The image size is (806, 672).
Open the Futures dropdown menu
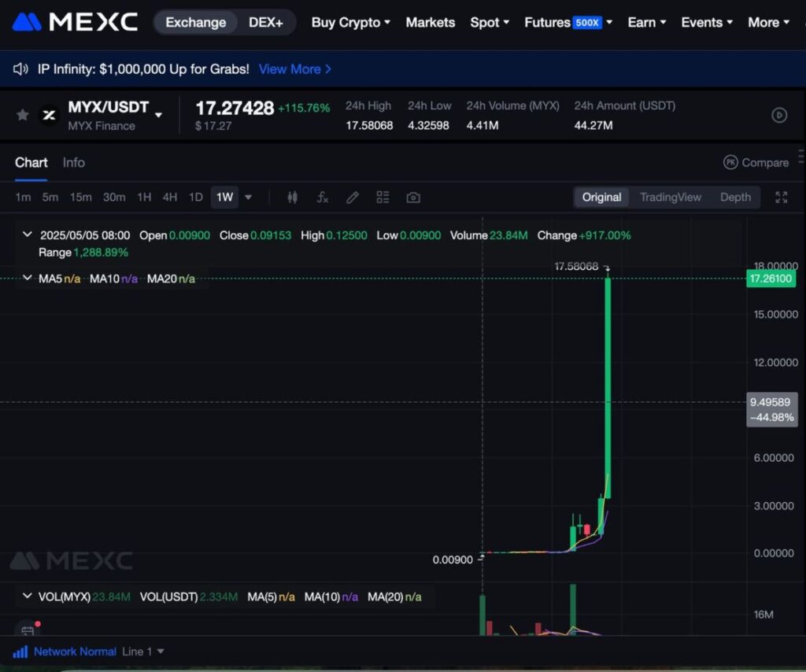[x=568, y=23]
